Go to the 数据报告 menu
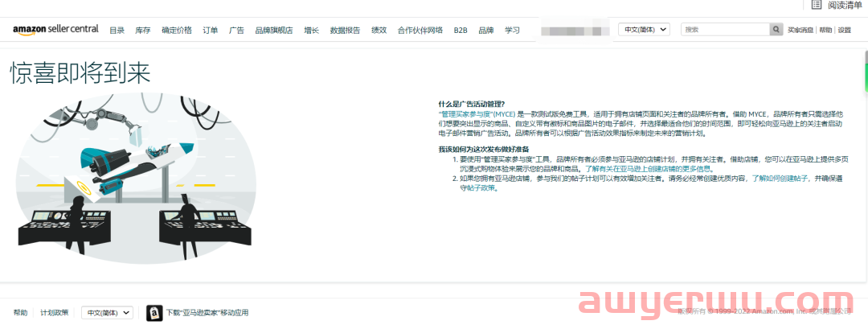Viewport: 868px width, 329px height. click(x=345, y=30)
